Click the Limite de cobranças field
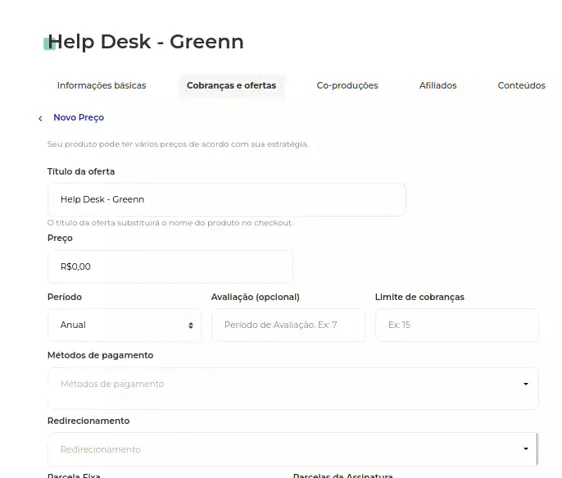 (457, 325)
